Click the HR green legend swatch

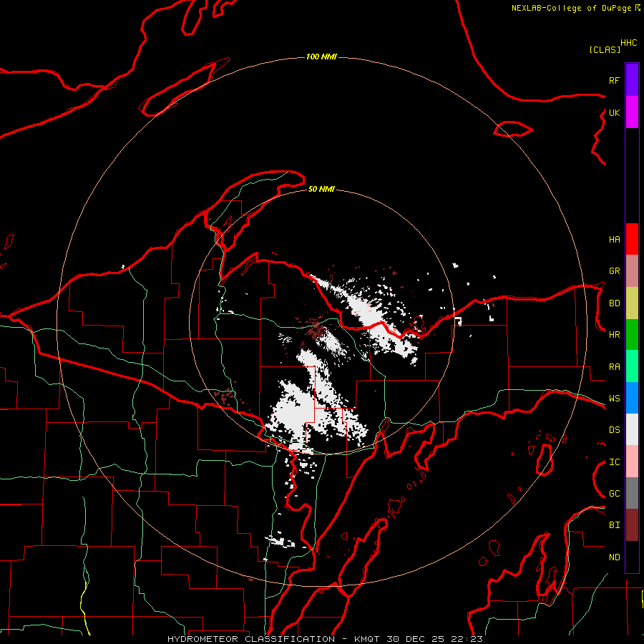[632, 334]
